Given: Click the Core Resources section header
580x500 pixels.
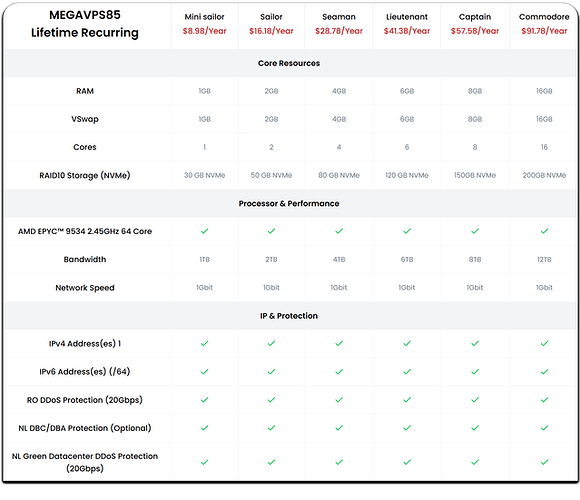Looking at the screenshot, I should point(289,63).
